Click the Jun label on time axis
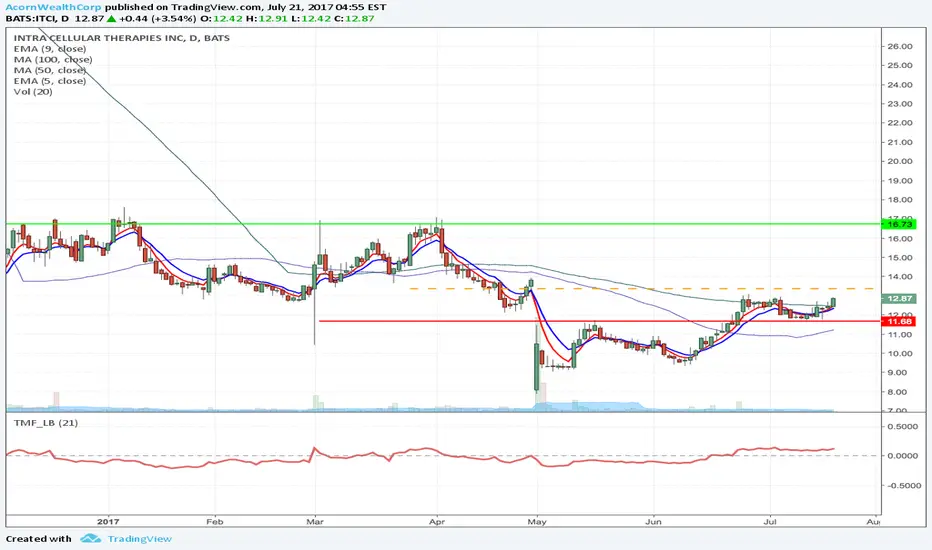 (x=653, y=521)
